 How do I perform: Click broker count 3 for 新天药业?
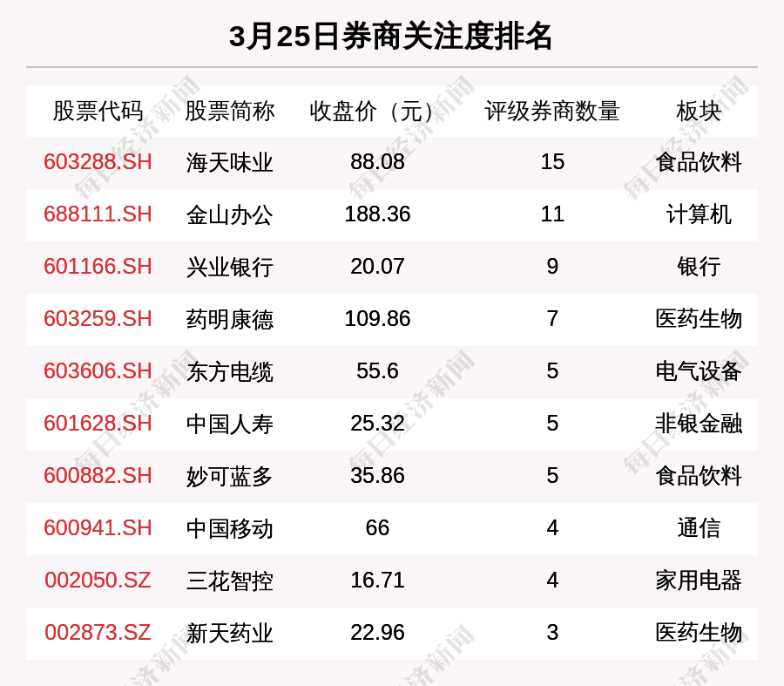tap(552, 633)
